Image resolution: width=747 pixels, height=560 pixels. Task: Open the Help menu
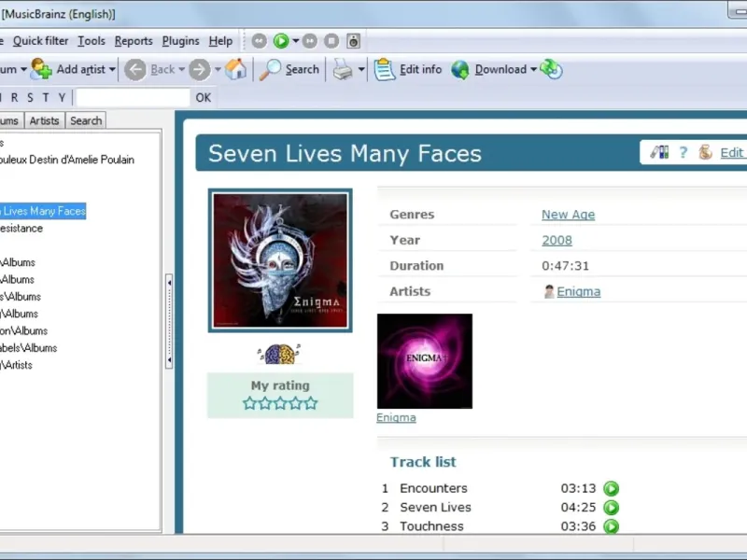point(220,41)
